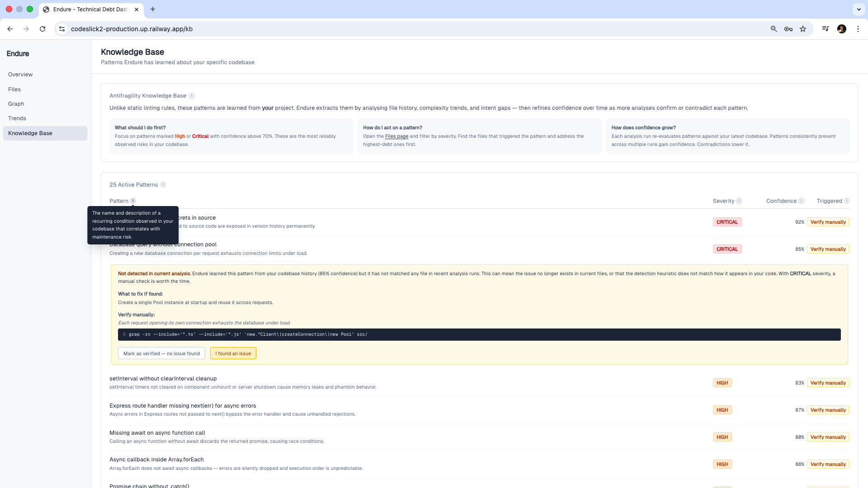Click the I found an issue button
The width and height of the screenshot is (868, 488).
tap(233, 353)
